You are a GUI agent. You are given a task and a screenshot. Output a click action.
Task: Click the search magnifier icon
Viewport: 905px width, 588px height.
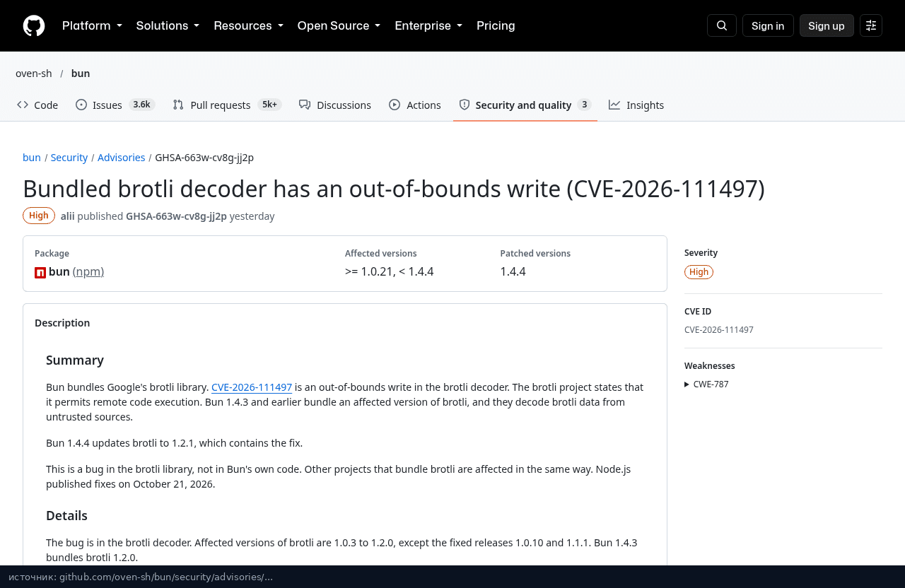(x=722, y=26)
